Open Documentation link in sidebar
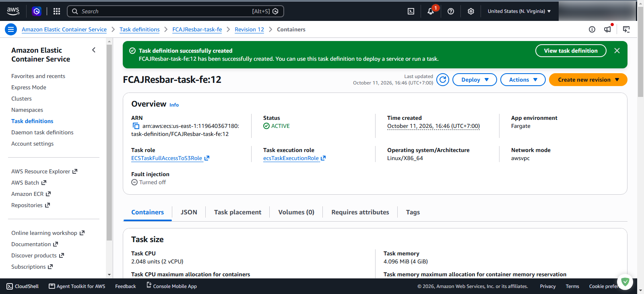The image size is (644, 294). point(35,244)
